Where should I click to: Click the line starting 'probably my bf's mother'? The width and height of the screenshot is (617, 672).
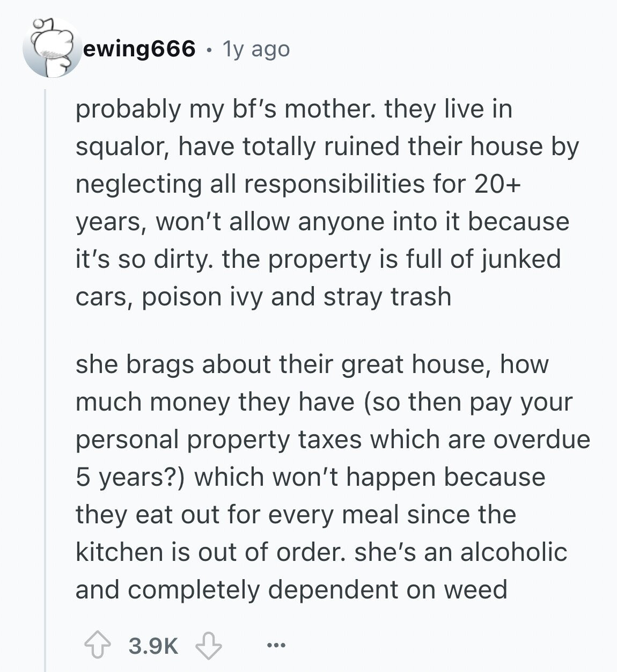(x=294, y=109)
